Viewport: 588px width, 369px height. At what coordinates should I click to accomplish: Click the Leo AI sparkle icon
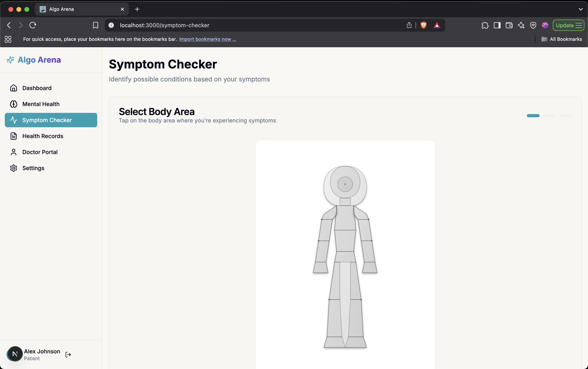click(521, 25)
